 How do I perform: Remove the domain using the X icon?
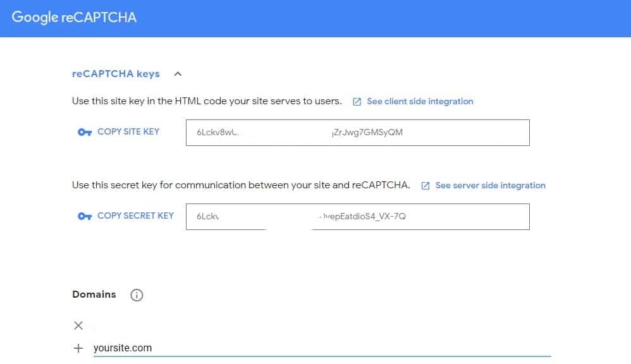click(78, 325)
